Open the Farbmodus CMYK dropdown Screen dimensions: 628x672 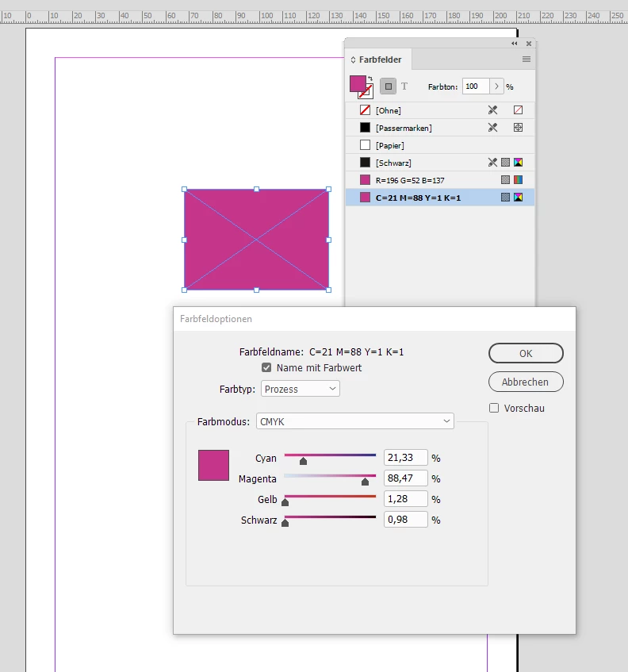[354, 421]
